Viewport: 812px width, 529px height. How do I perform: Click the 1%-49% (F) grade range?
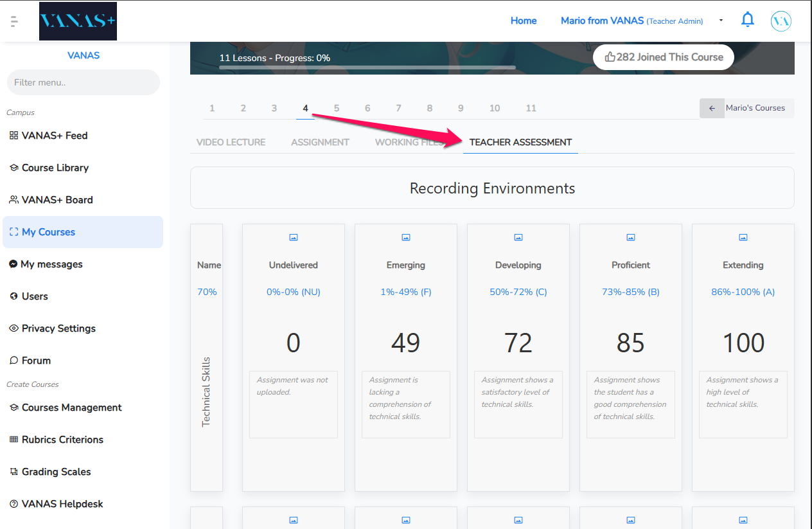pos(406,292)
